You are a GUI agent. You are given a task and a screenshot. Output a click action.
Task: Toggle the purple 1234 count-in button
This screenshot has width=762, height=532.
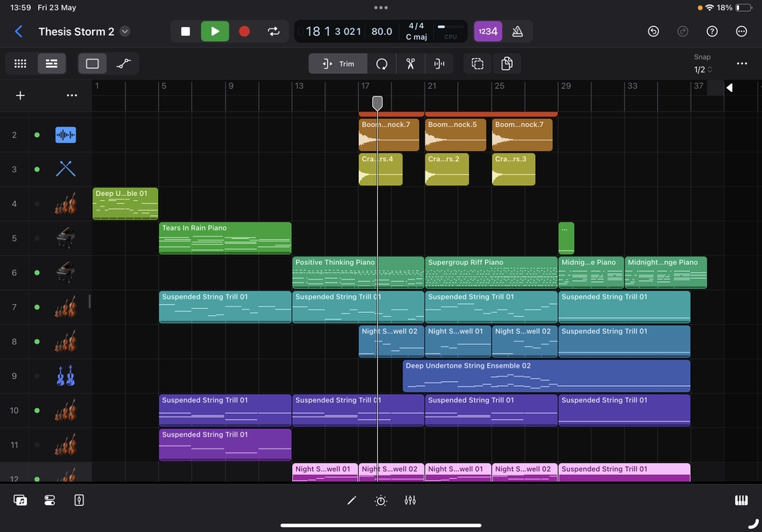tap(488, 31)
